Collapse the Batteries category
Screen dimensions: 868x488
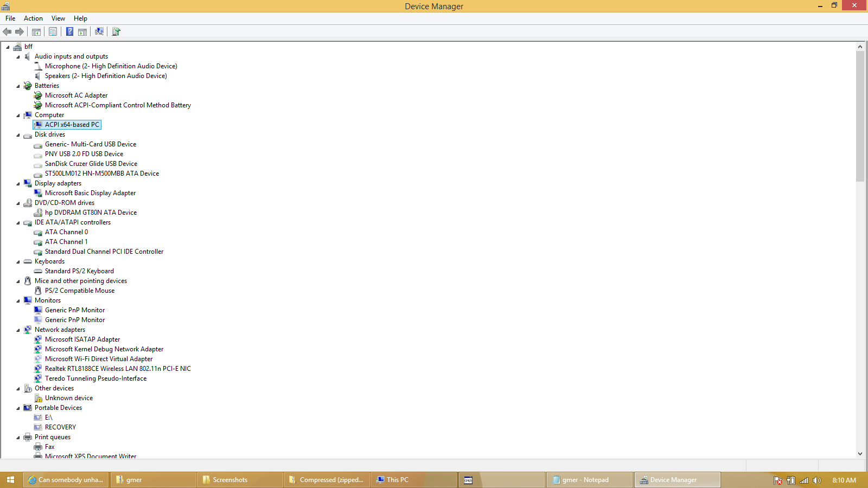(x=18, y=86)
